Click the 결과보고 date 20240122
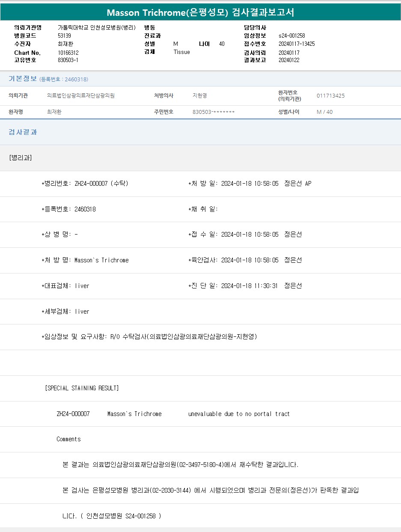The width and height of the screenshot is (401, 532). (289, 60)
